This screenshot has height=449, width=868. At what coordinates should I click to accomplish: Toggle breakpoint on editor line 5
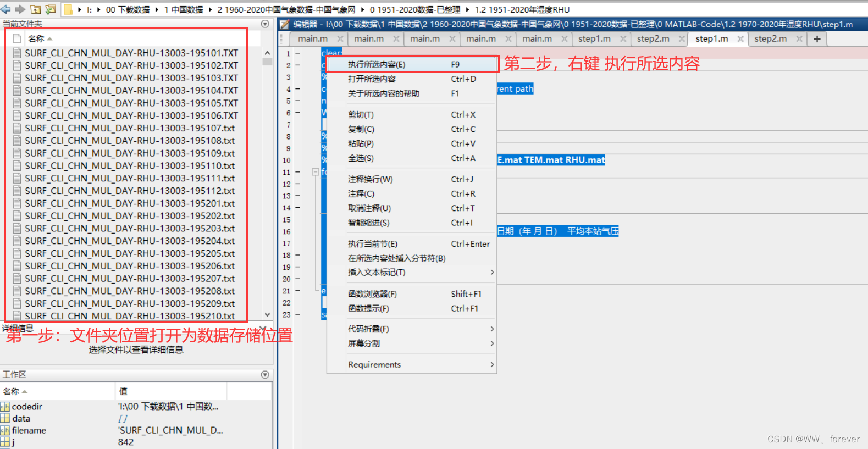(298, 101)
